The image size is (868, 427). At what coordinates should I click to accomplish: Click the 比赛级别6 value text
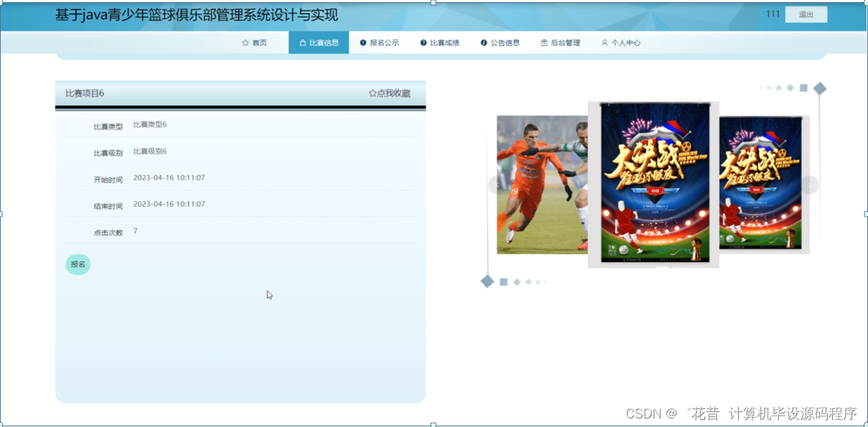click(x=150, y=151)
